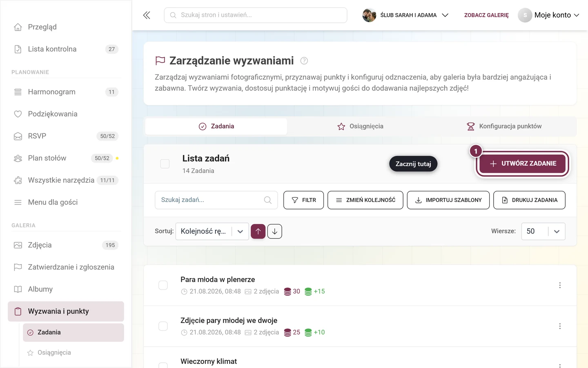Click the document icon next to Lista kontrolna
Screen dimensions: 588x368
(x=18, y=49)
